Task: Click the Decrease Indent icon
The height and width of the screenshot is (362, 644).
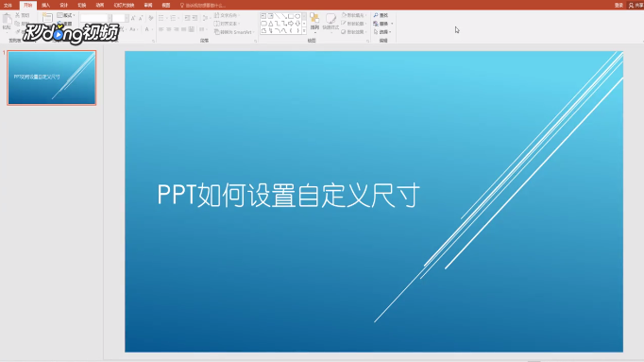Action: [x=187, y=18]
